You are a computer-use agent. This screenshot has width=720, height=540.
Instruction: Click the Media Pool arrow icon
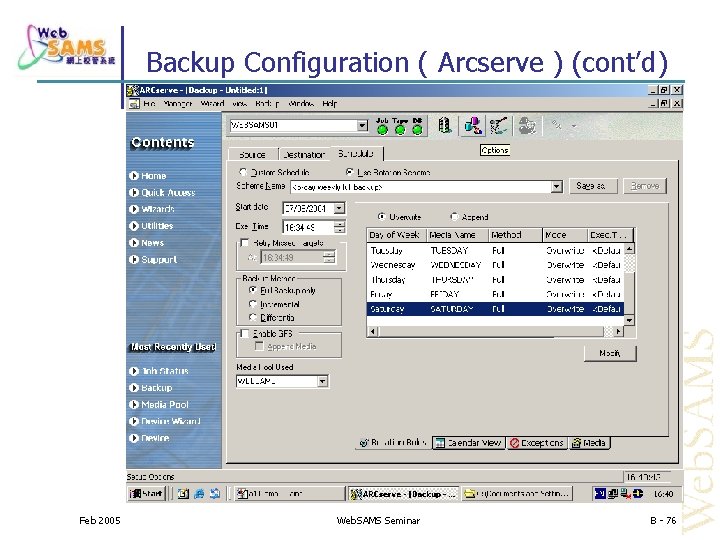click(x=134, y=405)
